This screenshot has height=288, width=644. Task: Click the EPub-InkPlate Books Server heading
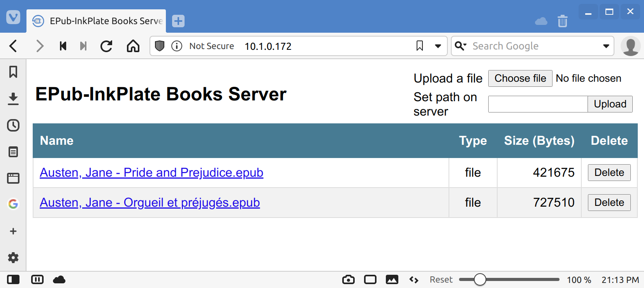[x=161, y=94]
